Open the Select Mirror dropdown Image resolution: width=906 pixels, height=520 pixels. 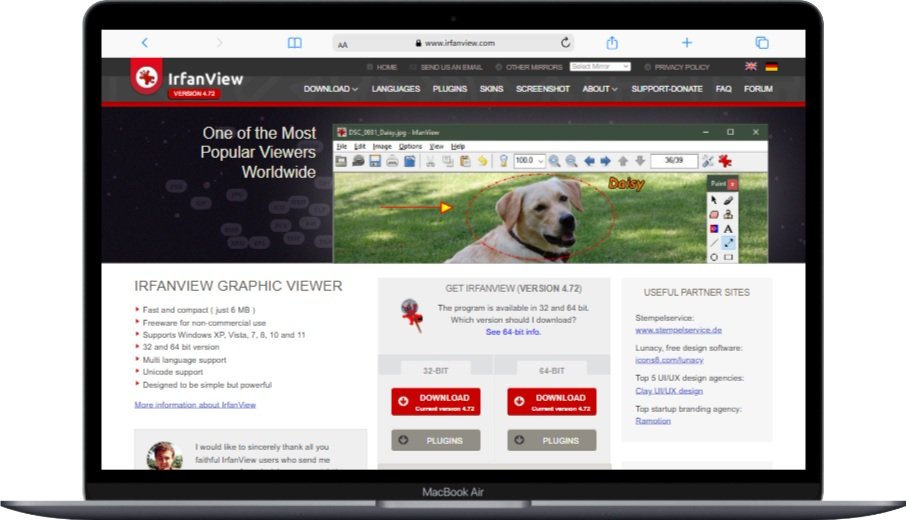tap(600, 66)
